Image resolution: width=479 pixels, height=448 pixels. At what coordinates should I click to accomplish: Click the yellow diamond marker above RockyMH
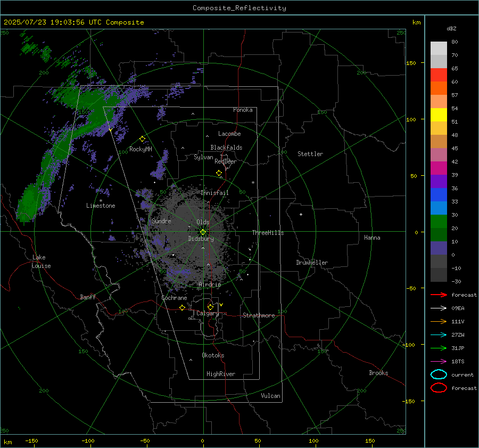[142, 139]
